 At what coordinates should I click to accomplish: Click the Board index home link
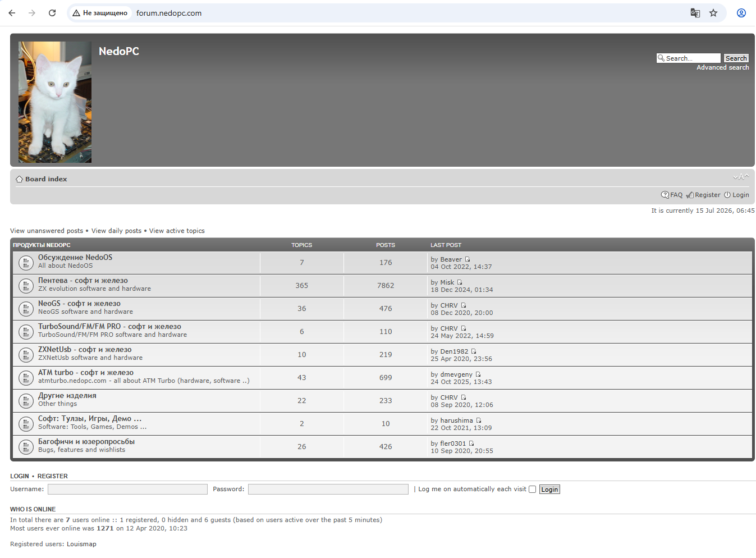click(x=46, y=179)
